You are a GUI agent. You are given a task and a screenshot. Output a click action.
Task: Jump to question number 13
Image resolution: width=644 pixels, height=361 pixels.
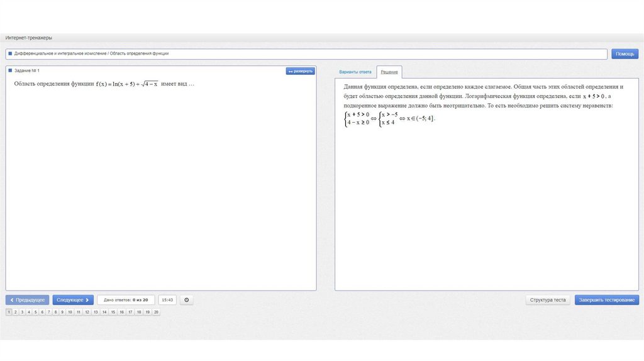[x=96, y=312]
